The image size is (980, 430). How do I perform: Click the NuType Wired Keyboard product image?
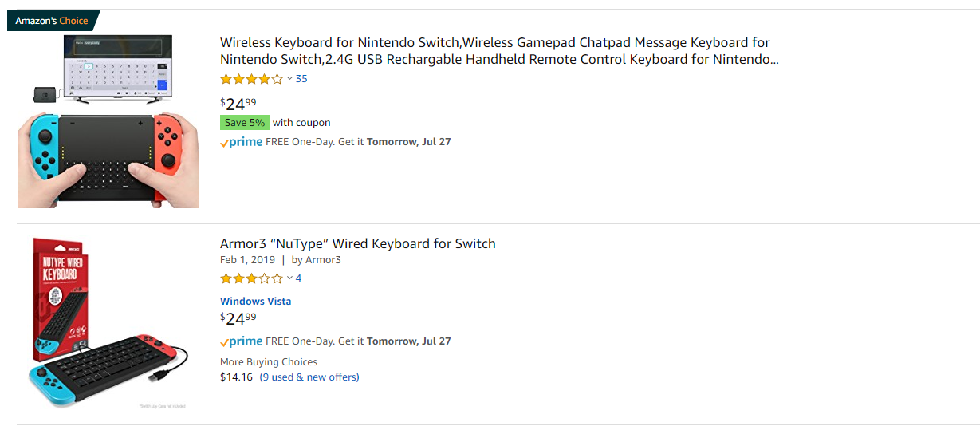(x=108, y=322)
